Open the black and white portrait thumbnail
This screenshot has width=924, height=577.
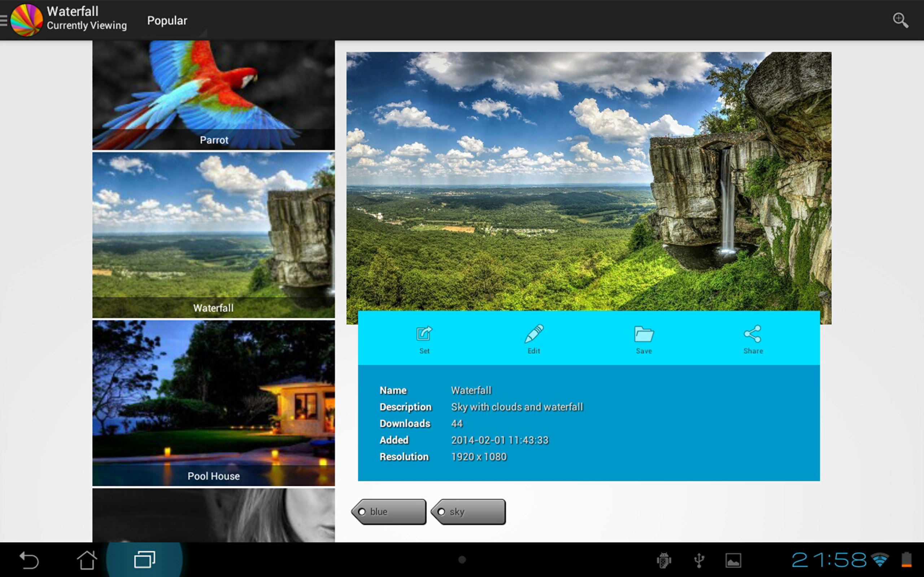213,515
